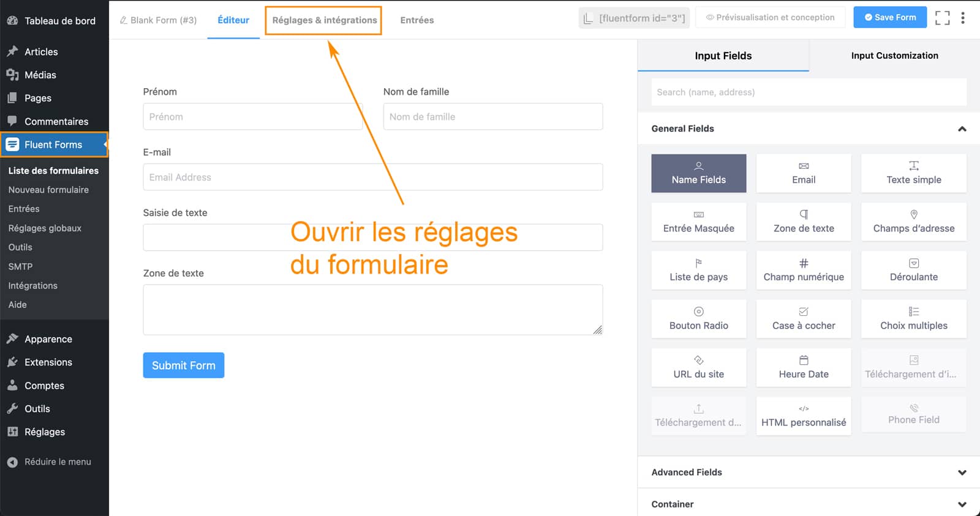The image size is (980, 516).
Task: Click the Email Address input field
Action: click(x=373, y=177)
